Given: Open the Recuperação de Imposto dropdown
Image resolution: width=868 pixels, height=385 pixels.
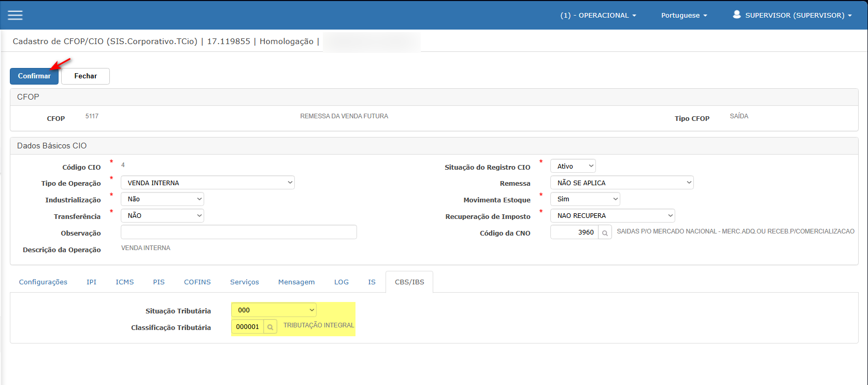Looking at the screenshot, I should click(612, 216).
